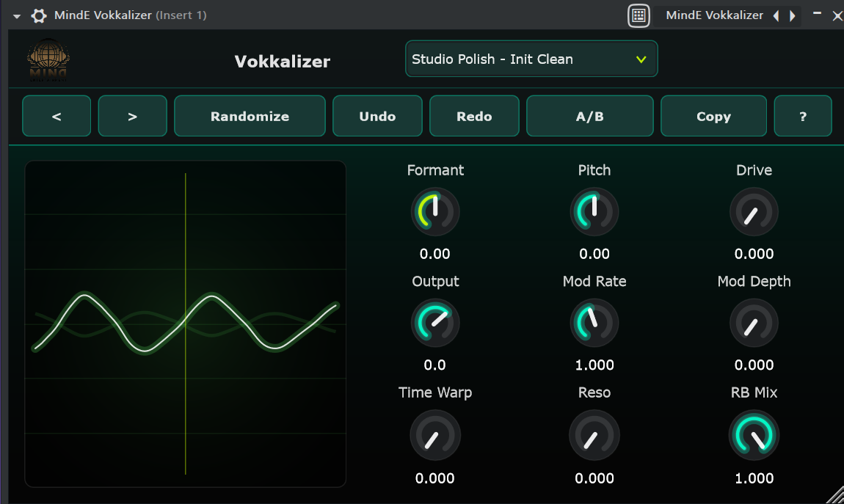This screenshot has width=844, height=504.
Task: Click the window resize grip corner
Action: click(835, 495)
